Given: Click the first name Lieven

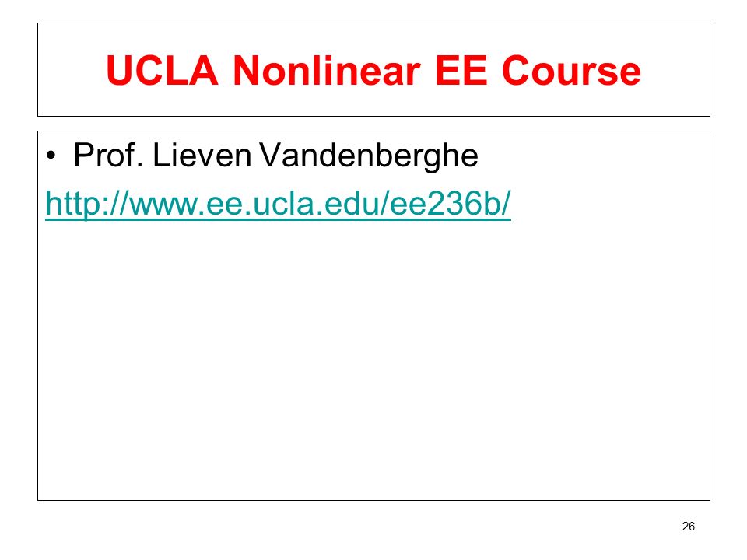Looking at the screenshot, I should pyautogui.click(x=202, y=155).
